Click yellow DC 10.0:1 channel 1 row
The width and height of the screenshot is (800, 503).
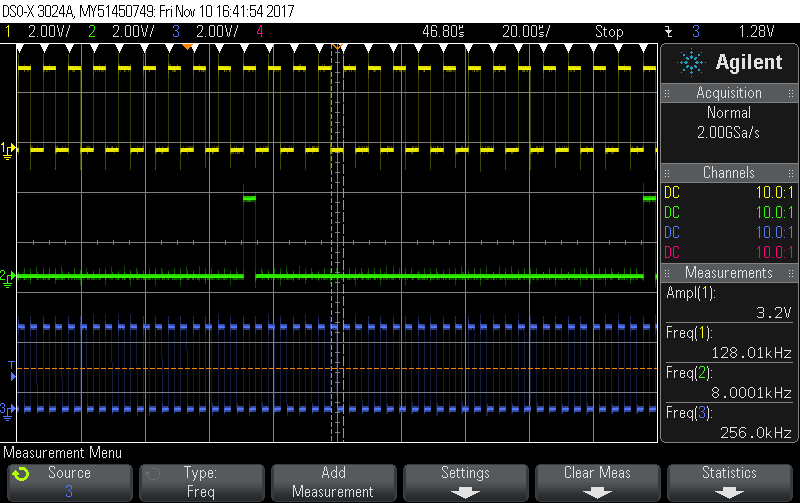[729, 193]
